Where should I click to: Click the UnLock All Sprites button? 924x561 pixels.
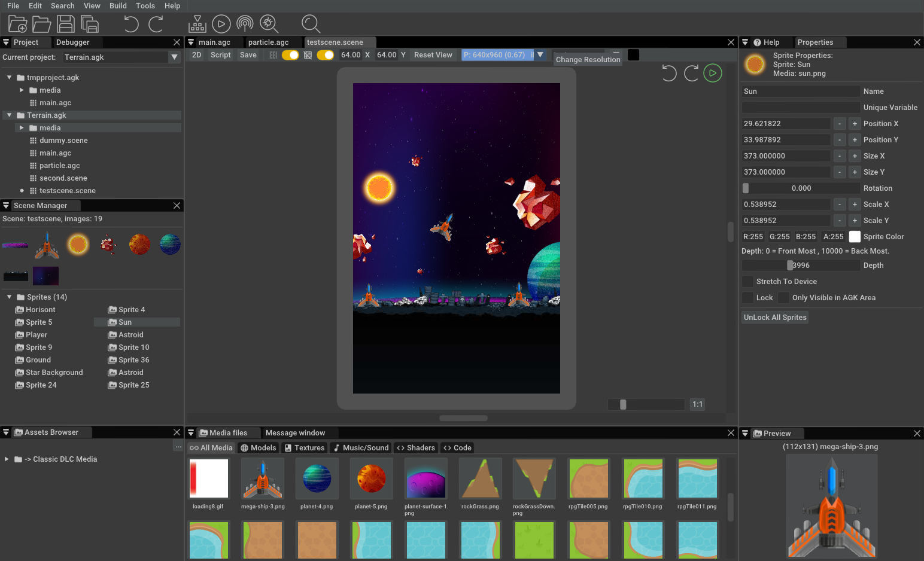click(775, 318)
